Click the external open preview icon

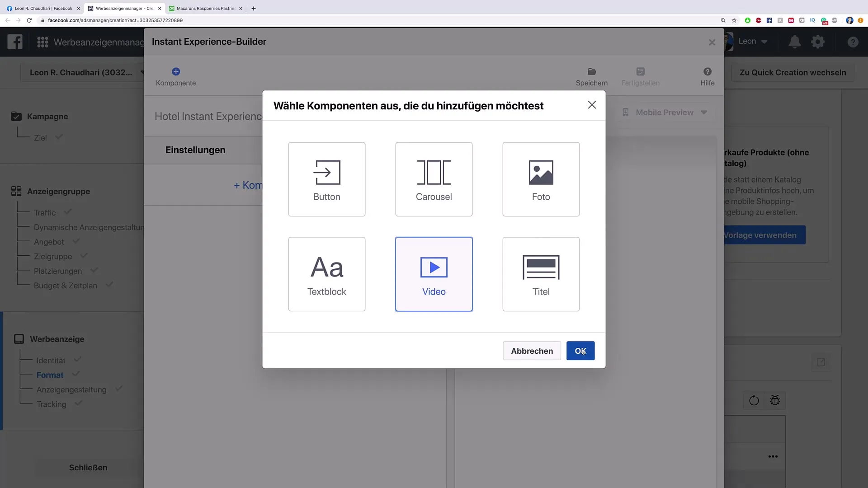coord(821,362)
